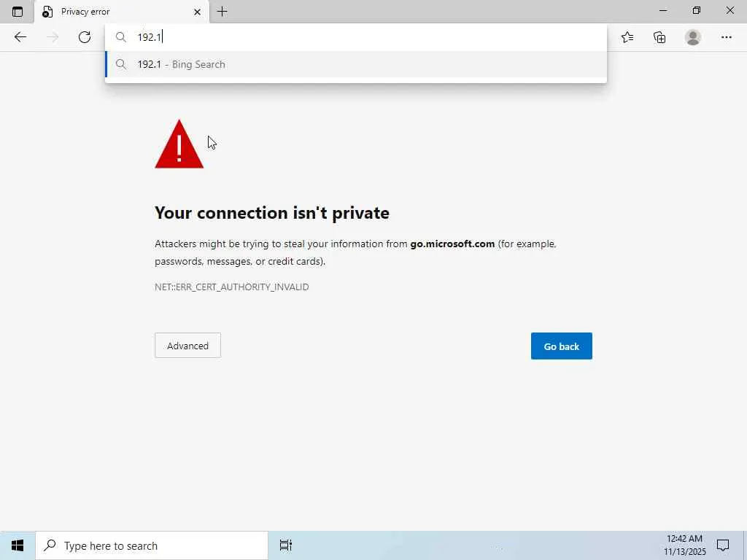Open the Favorites star icon
747x560 pixels.
pos(627,37)
